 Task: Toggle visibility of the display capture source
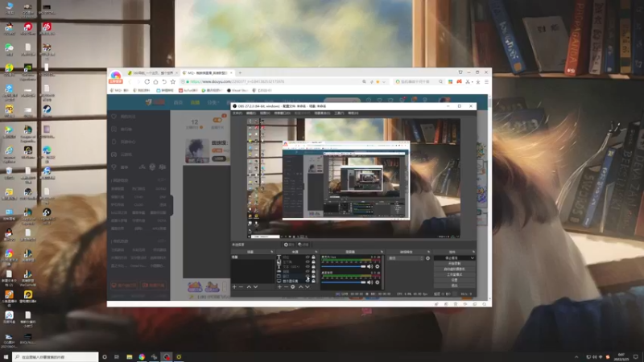(308, 281)
